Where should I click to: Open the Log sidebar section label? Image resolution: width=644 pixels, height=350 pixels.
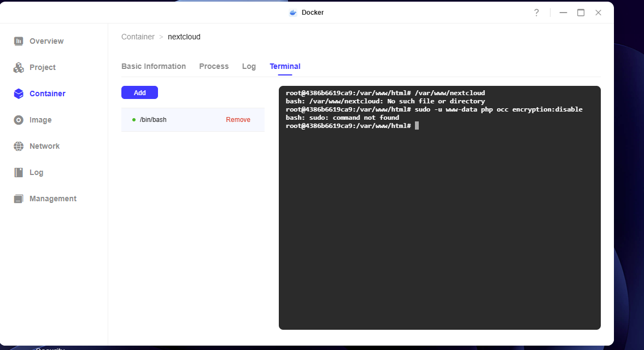(36, 172)
